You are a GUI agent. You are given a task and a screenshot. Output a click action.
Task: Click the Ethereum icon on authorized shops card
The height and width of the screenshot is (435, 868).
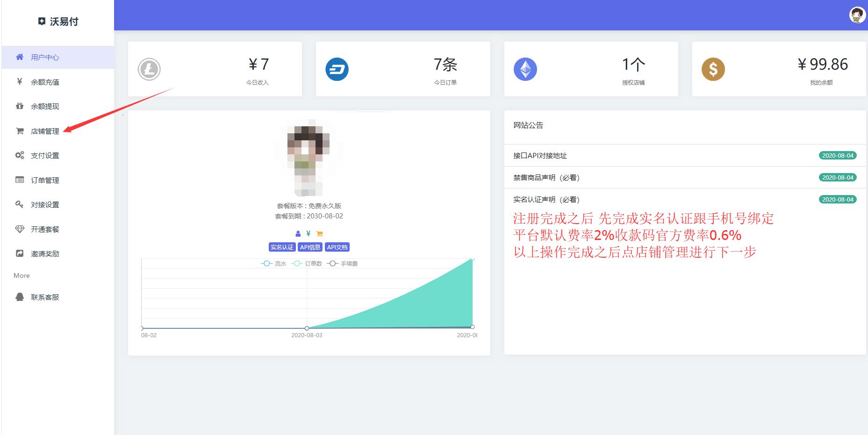pos(525,69)
